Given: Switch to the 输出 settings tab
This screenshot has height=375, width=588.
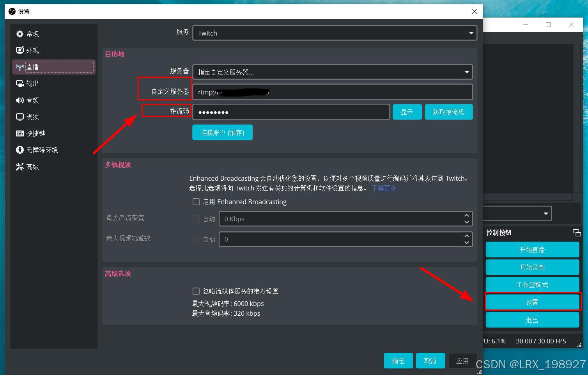Looking at the screenshot, I should point(54,84).
